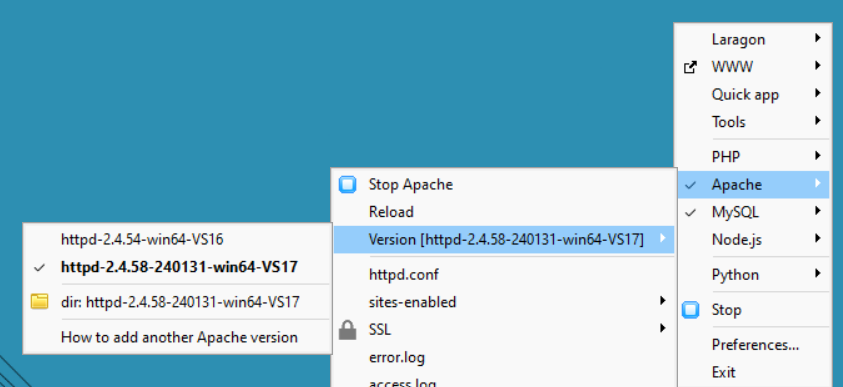Expand the MySQL submenu arrow
The width and height of the screenshot is (843, 387).
(x=818, y=211)
